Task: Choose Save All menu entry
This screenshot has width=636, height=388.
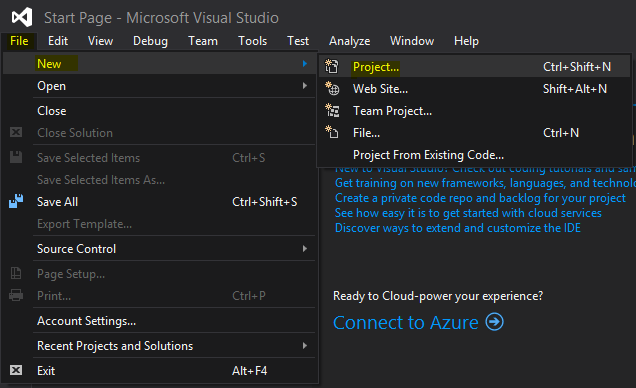Action: pos(159,202)
